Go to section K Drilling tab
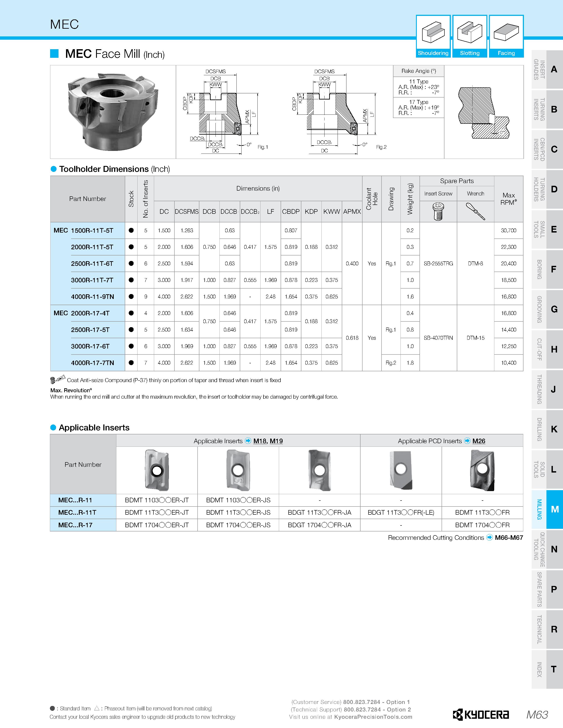Image resolution: width=563 pixels, height=728 pixels. point(547,429)
